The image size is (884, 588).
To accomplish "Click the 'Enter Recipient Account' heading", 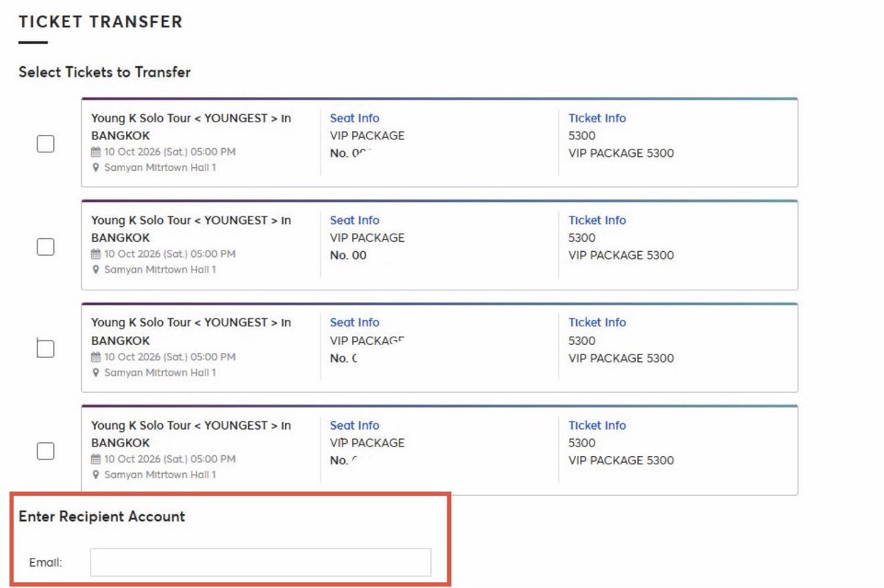I will coord(102,517).
